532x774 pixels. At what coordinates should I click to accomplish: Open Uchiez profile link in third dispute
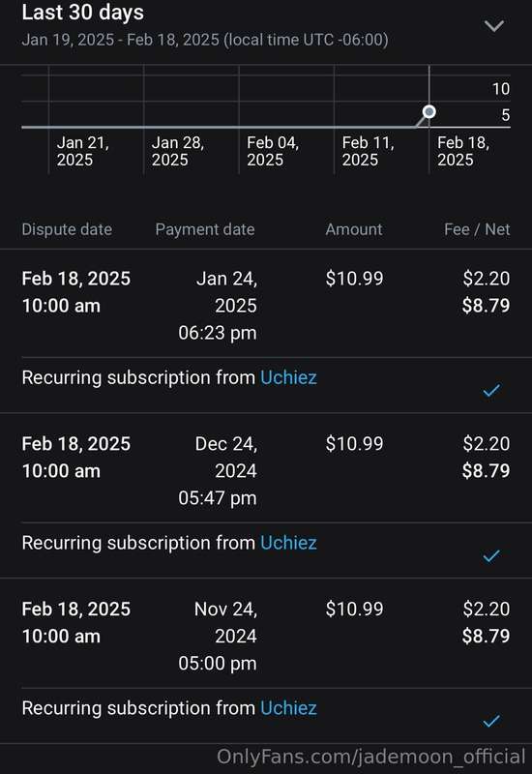(x=288, y=708)
